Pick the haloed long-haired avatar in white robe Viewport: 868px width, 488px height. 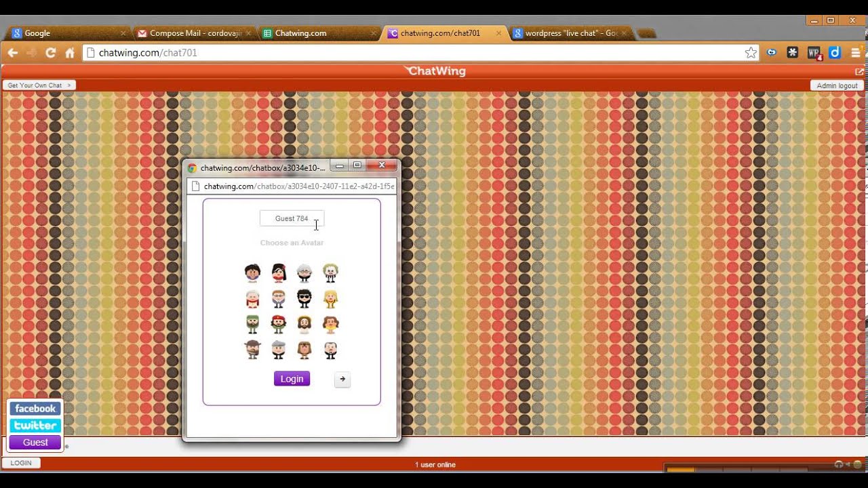coord(304,324)
